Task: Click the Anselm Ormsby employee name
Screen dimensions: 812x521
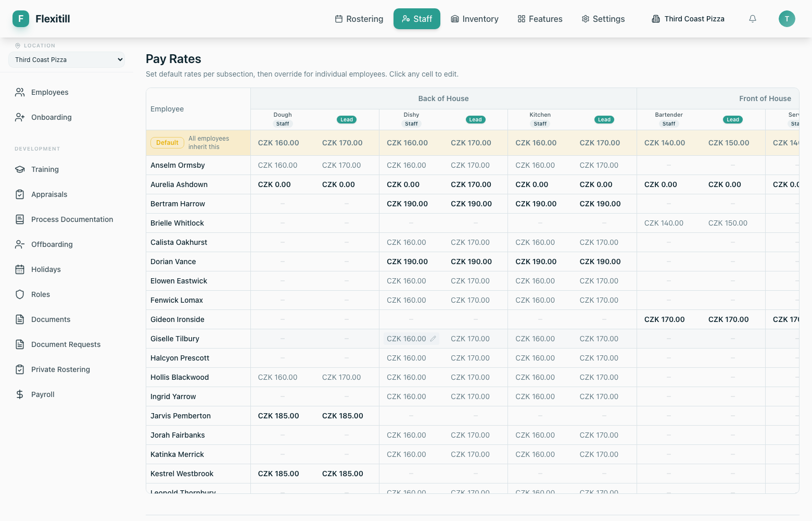Action: 177,165
